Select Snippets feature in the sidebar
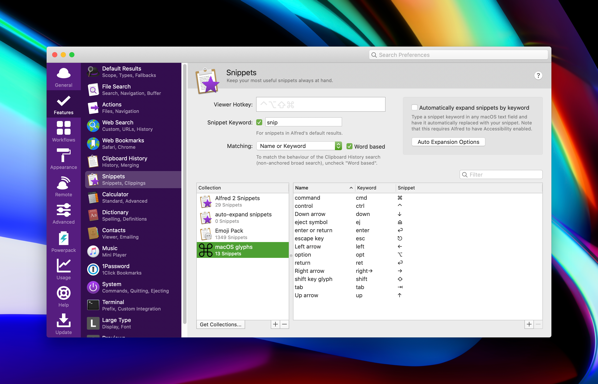 [x=133, y=180]
